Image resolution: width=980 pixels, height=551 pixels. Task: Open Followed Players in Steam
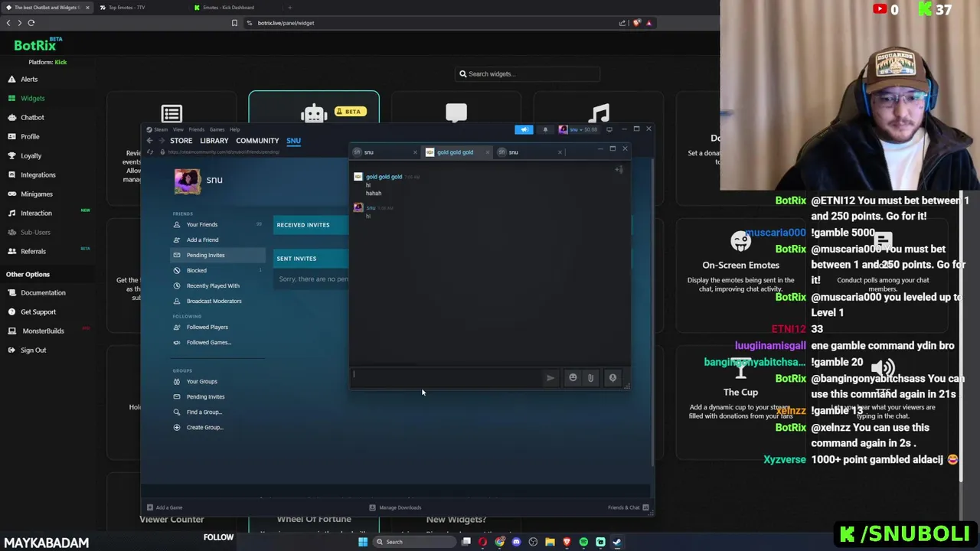[x=207, y=327]
